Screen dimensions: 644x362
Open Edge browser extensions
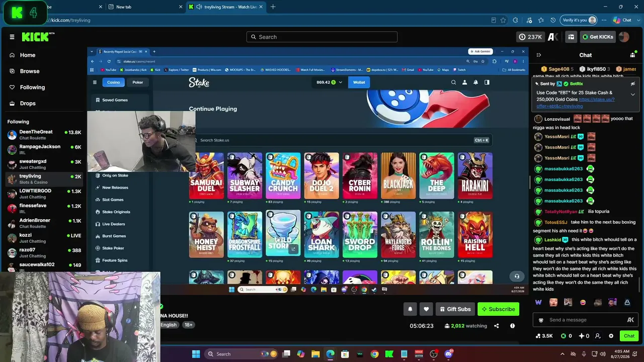point(515,20)
